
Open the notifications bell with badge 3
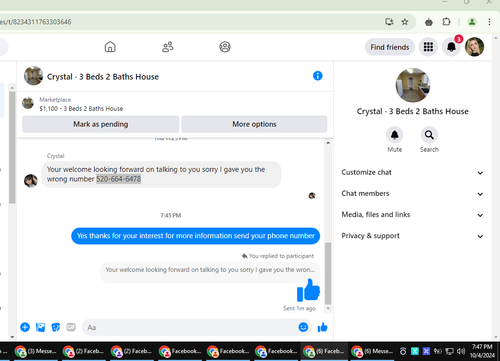click(451, 47)
